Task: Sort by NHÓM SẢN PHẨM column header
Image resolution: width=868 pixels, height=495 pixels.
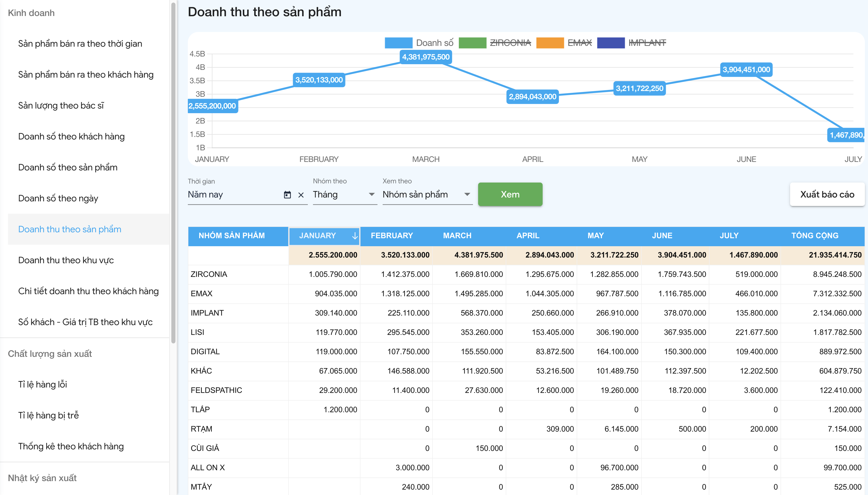Action: coord(238,236)
